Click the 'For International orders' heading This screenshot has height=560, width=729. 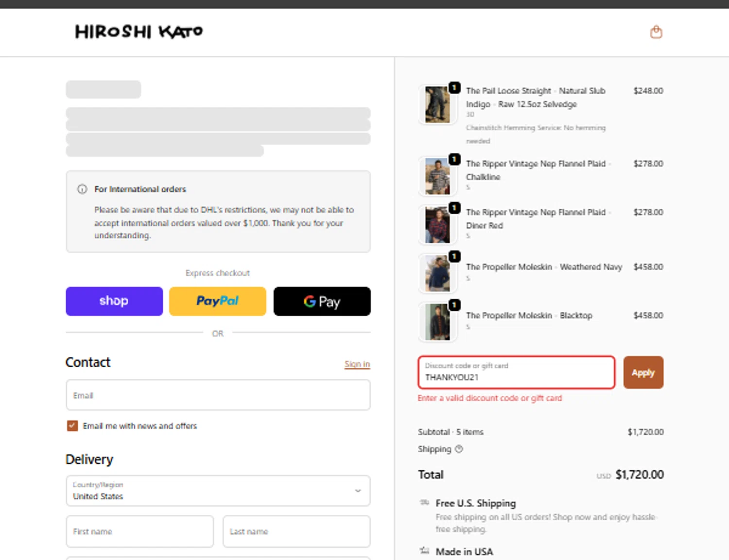pyautogui.click(x=140, y=189)
